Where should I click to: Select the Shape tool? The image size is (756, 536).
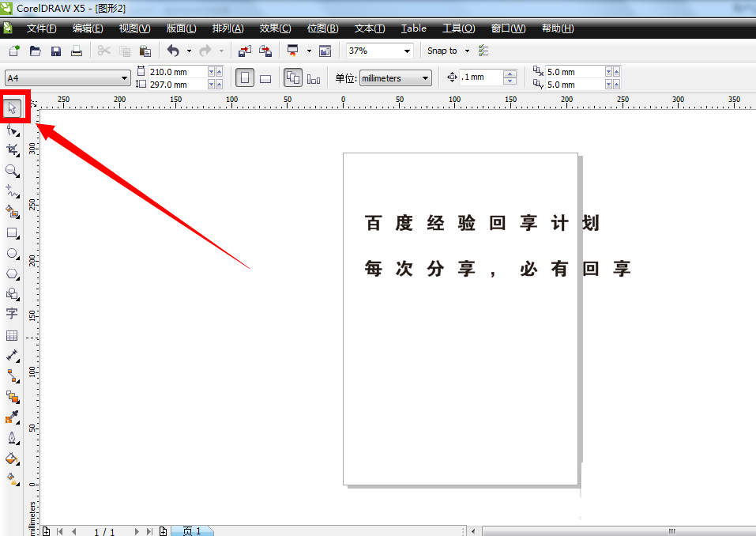(x=13, y=130)
